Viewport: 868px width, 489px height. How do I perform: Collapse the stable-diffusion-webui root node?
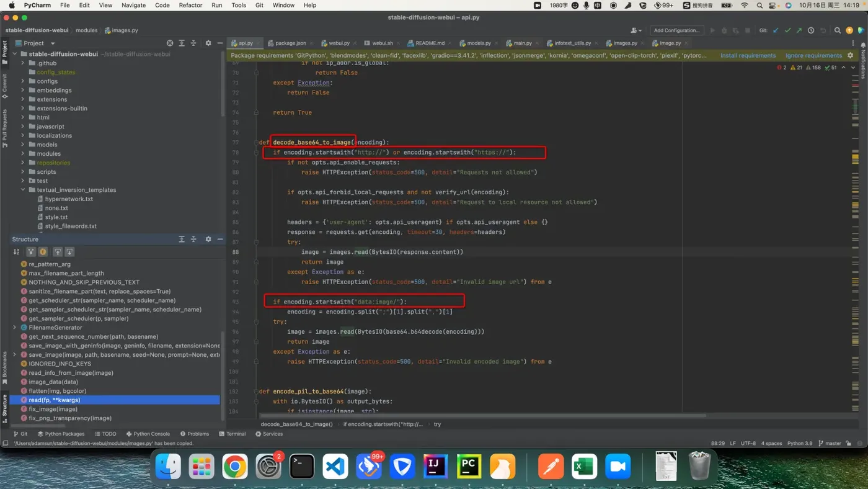[15, 54]
